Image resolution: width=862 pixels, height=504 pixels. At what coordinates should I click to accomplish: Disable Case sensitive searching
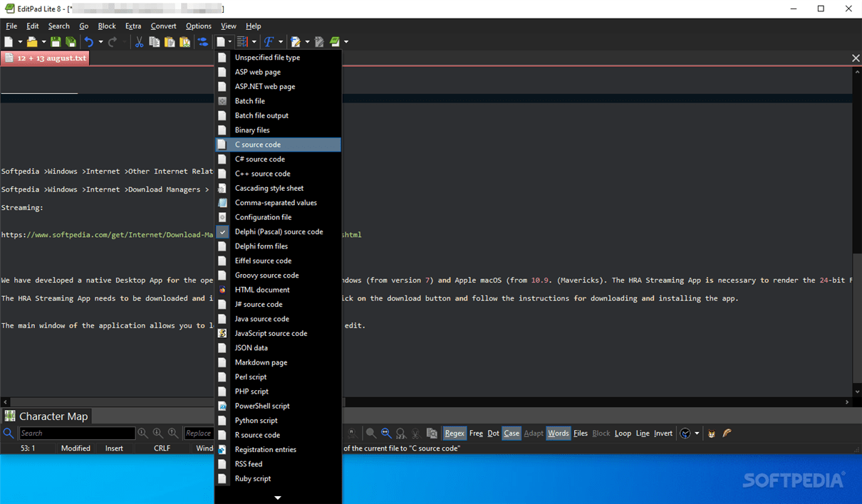coord(511,433)
